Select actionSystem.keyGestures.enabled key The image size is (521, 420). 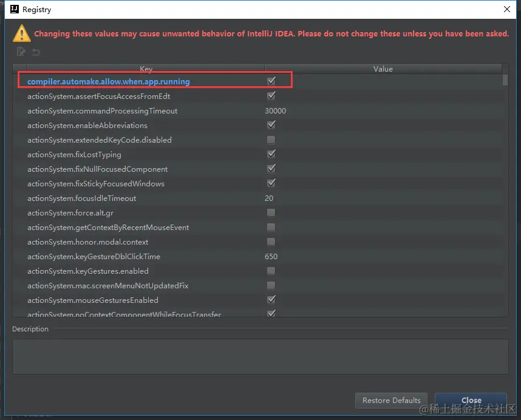pos(87,271)
